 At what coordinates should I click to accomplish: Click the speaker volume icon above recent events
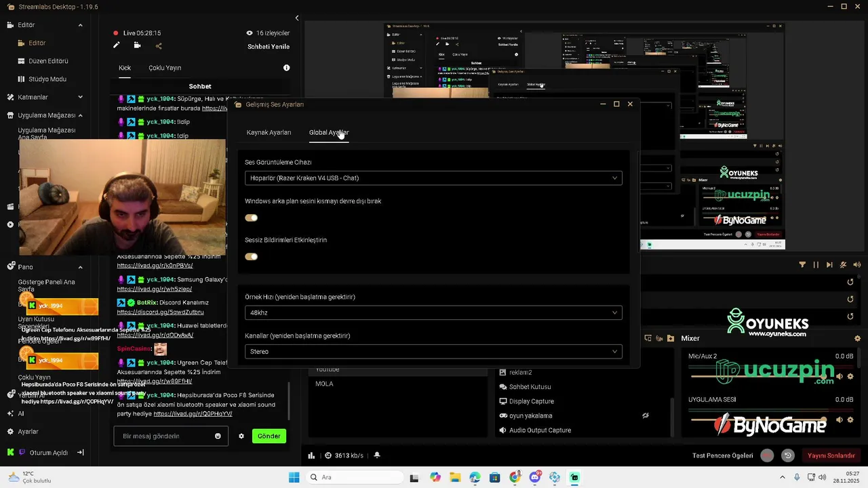pos(857,265)
